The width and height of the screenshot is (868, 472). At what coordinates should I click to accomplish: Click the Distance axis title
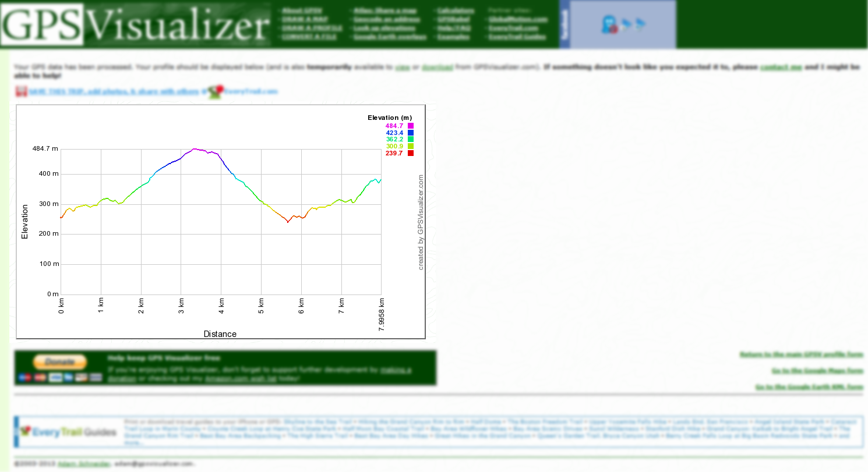pos(220,334)
